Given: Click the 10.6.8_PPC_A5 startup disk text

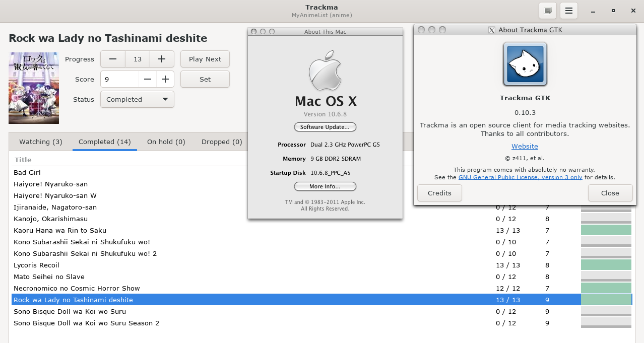Looking at the screenshot, I should tap(330, 173).
